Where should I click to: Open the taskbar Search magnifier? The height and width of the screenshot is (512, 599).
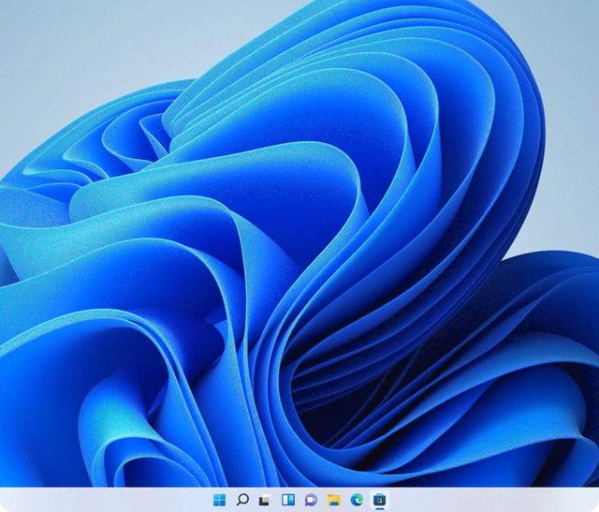pyautogui.click(x=242, y=499)
